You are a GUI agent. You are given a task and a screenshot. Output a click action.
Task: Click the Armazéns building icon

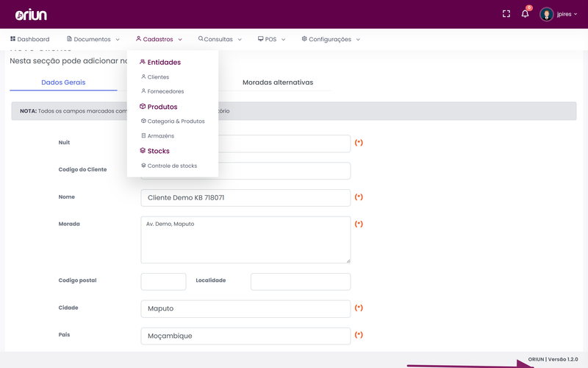[143, 135]
